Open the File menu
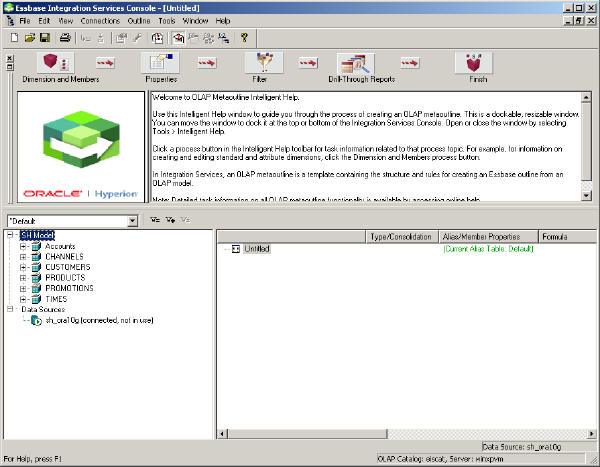This screenshot has height=467, width=600. coord(25,21)
